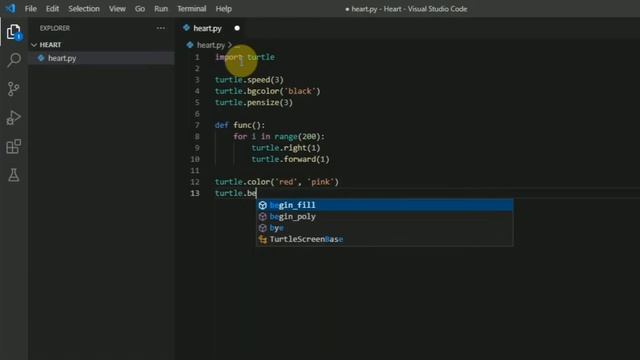Open the Source Control view icon

[x=13, y=89]
